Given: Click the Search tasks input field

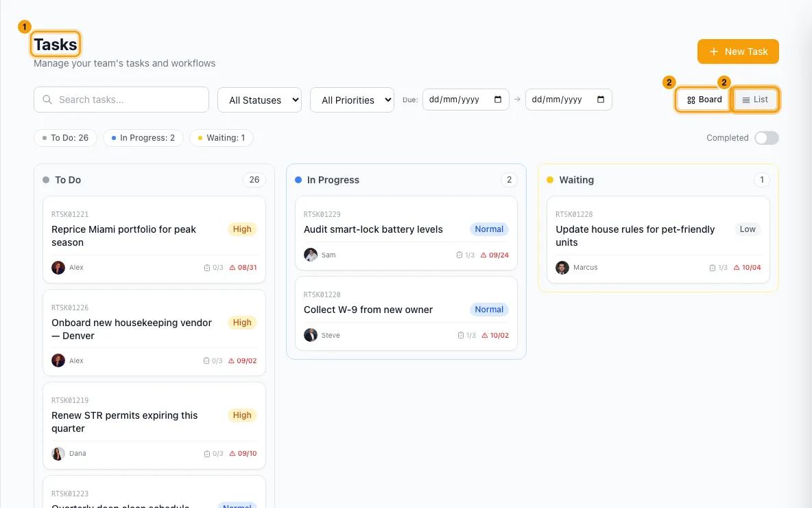Looking at the screenshot, I should click(x=121, y=100).
